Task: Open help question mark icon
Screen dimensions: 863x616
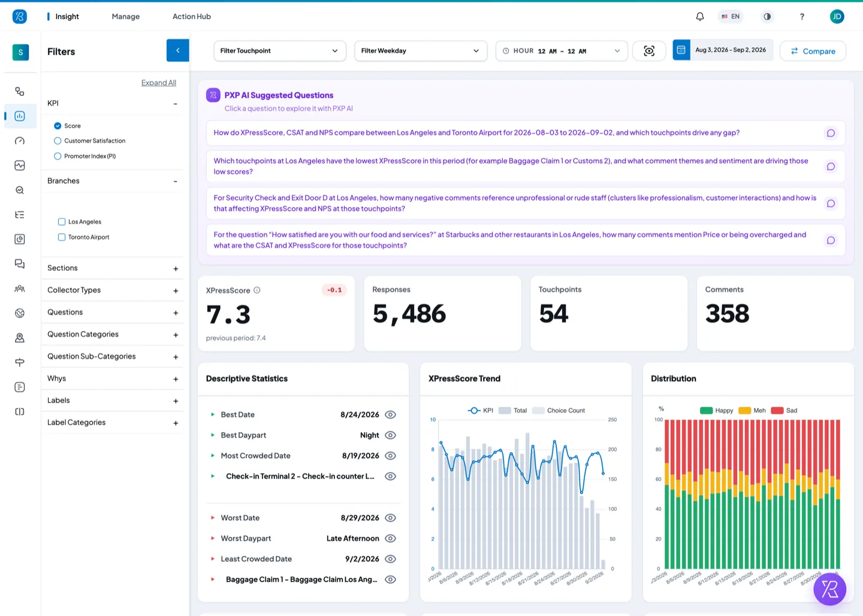Action: point(802,17)
